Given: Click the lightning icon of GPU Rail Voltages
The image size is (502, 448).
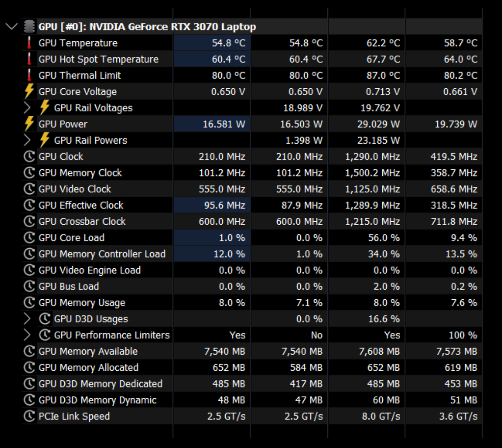Looking at the screenshot, I should point(45,107).
